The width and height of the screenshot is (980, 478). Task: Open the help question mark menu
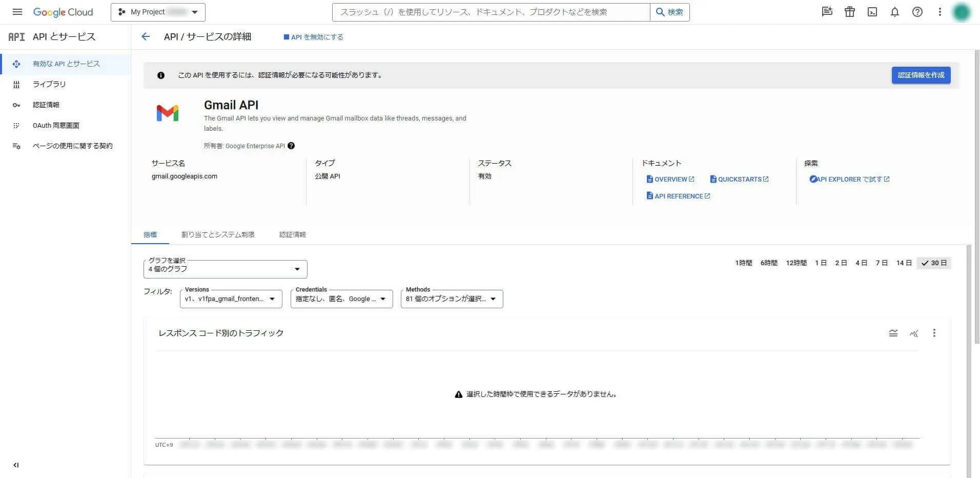[x=917, y=12]
